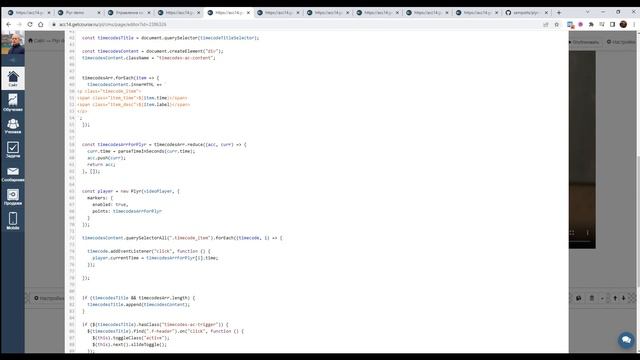Click the browser home icon
This screenshot has height=360, width=640.
point(40,24)
